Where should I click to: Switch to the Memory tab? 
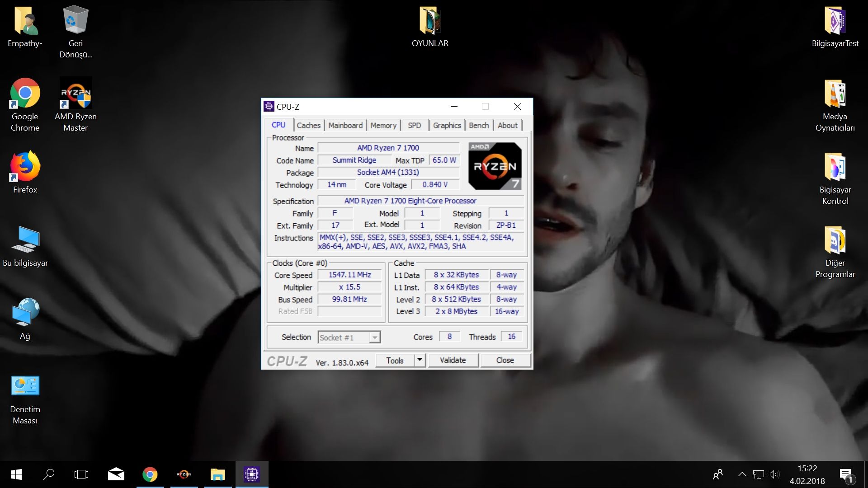(x=383, y=125)
